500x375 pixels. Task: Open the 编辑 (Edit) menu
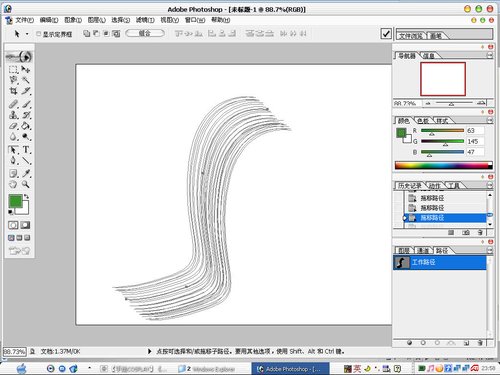coord(49,20)
